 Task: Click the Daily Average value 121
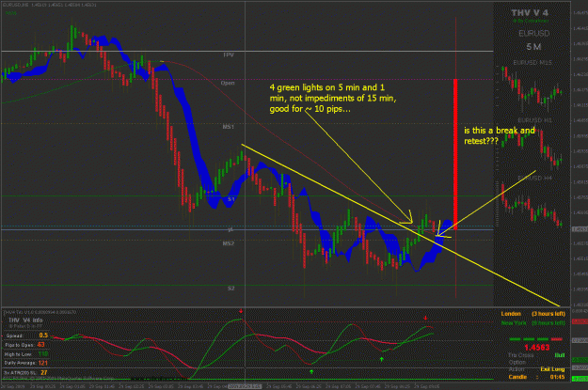[x=42, y=363]
